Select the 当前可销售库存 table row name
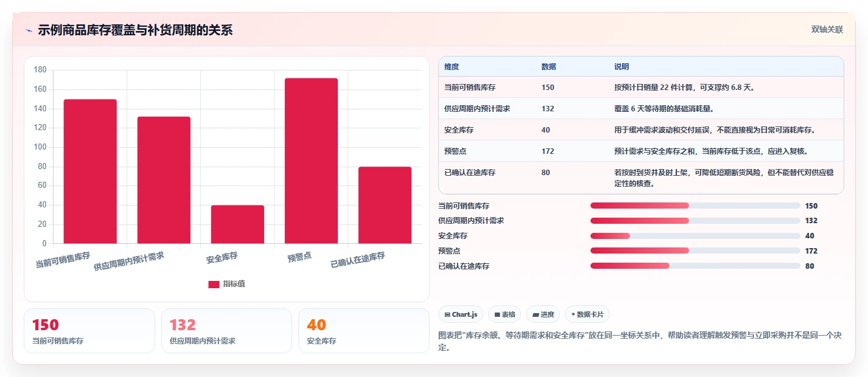 tap(470, 88)
